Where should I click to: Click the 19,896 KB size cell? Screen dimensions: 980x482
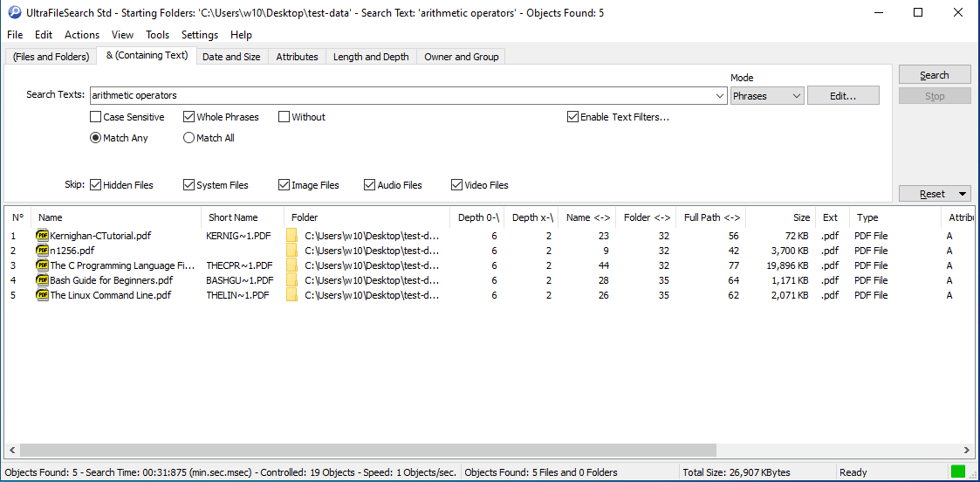(x=788, y=265)
